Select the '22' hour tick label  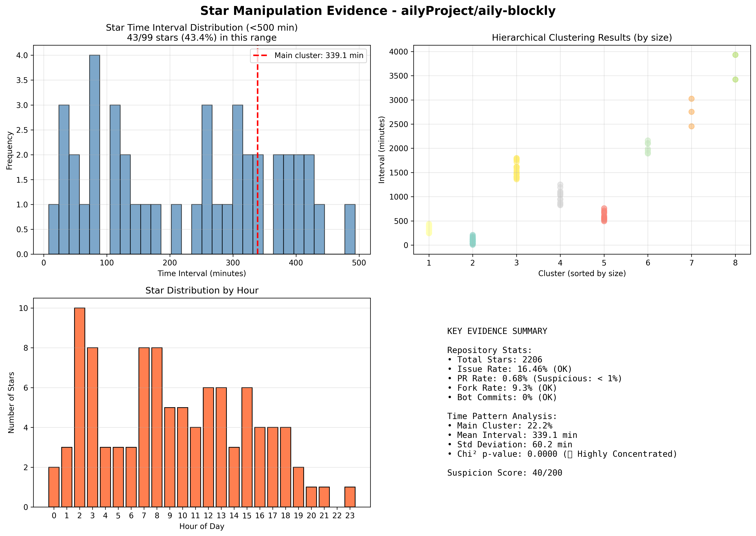337,516
